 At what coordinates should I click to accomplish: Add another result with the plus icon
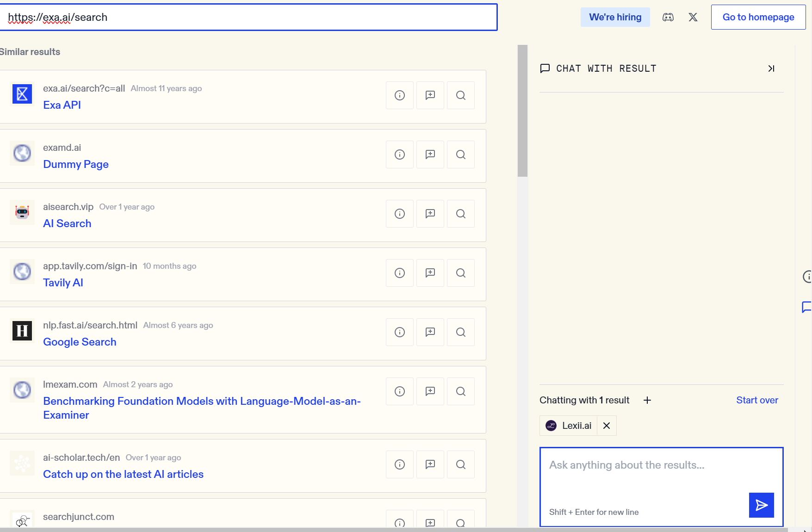tap(647, 400)
